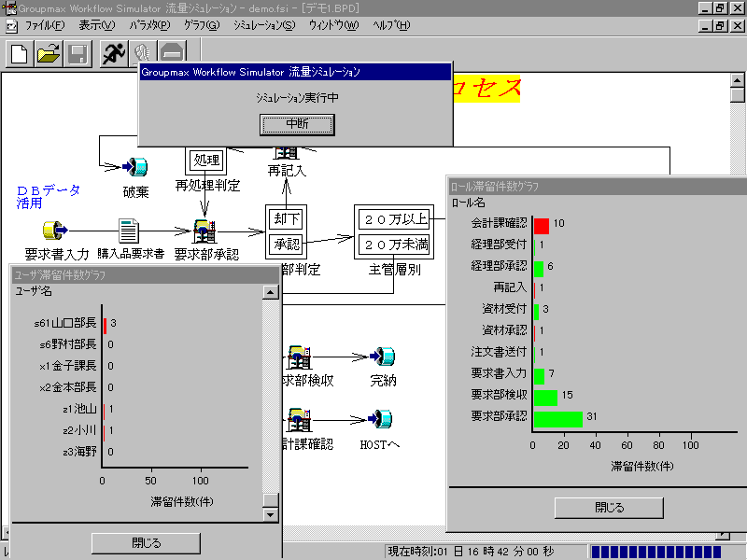Click the 資材受付 role label

[504, 309]
